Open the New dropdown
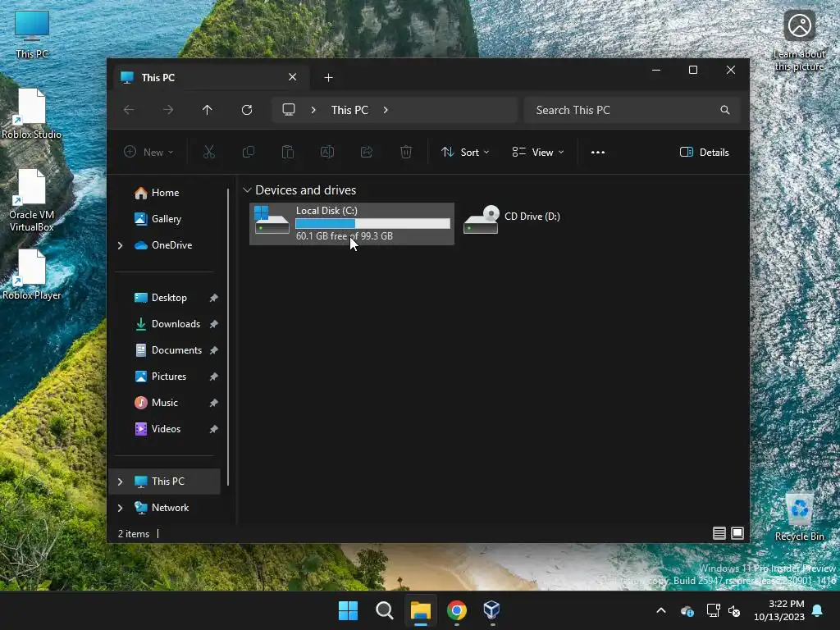This screenshot has height=630, width=840. coord(149,152)
